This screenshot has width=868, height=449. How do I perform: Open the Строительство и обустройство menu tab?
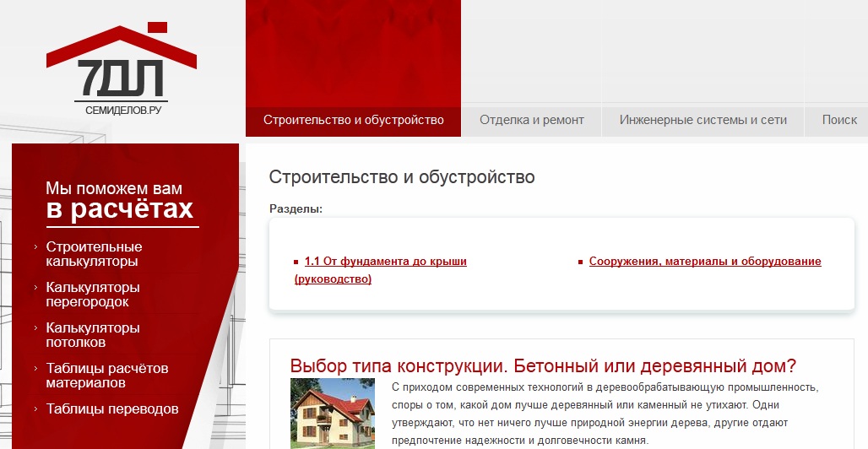[353, 120]
